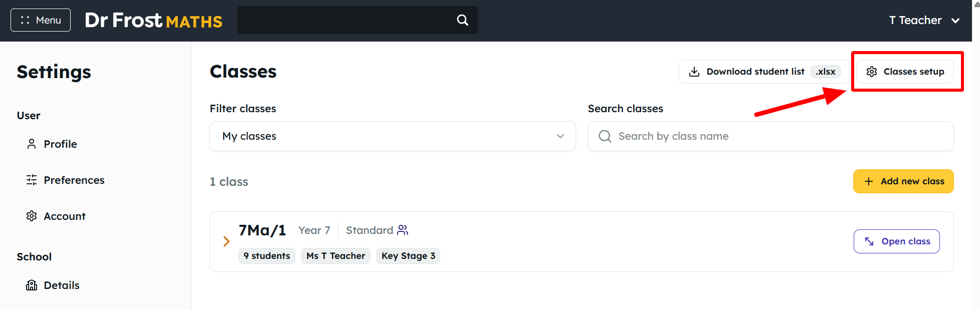Click the download icon beside student list
Viewport: 980px width, 310px height.
point(694,72)
